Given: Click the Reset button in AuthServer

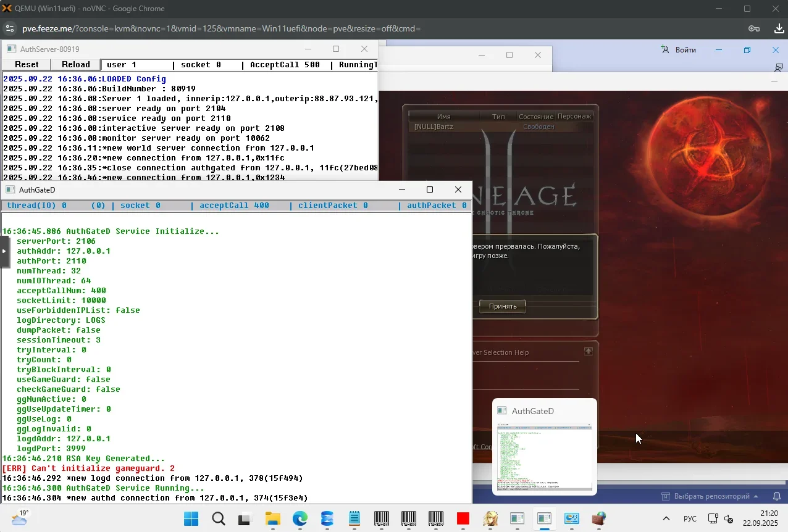Looking at the screenshot, I should coord(27,64).
